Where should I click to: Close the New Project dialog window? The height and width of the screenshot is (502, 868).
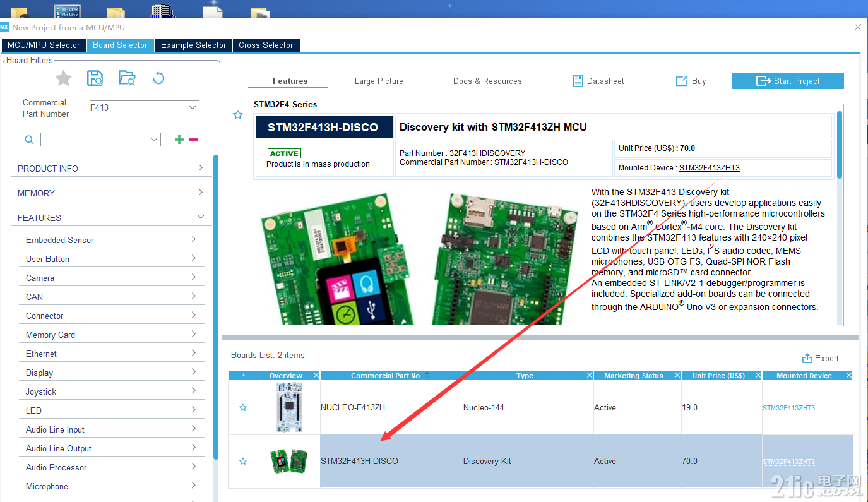[857, 27]
